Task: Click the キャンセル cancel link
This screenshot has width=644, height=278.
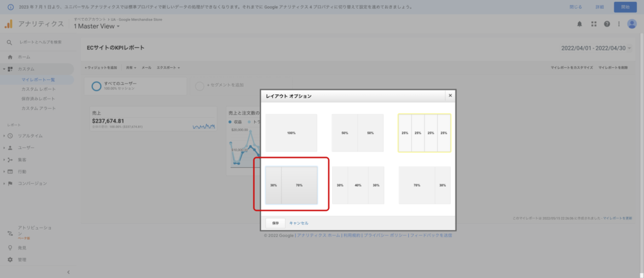Action: click(x=299, y=223)
